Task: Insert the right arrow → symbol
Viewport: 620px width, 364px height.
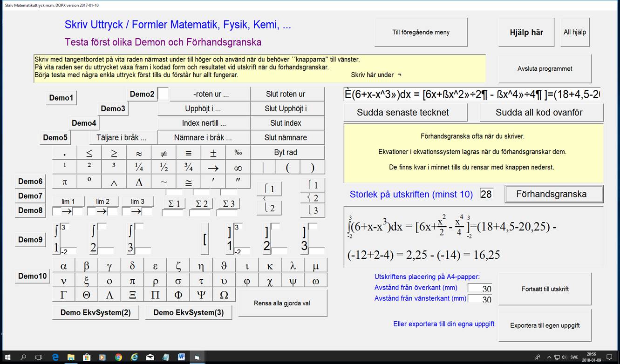Action: (213, 168)
